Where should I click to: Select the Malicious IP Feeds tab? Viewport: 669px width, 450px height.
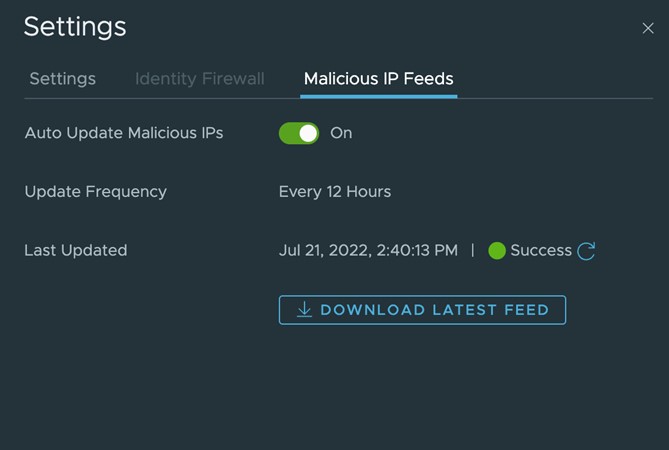coord(378,78)
